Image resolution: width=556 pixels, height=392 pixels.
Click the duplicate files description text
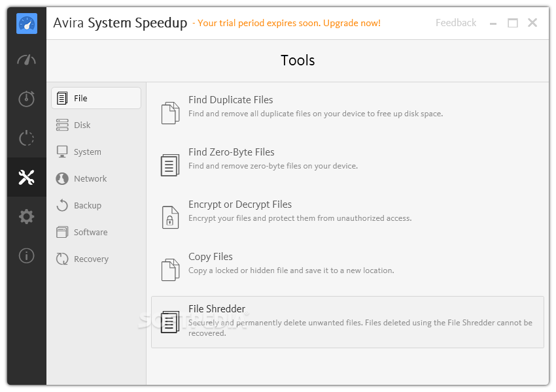(x=315, y=114)
